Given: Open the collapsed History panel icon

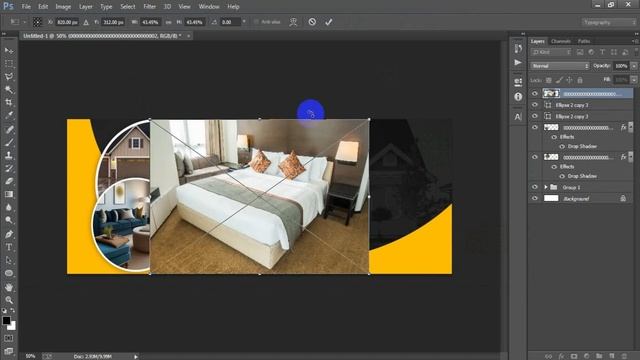Looking at the screenshot, I should (518, 49).
